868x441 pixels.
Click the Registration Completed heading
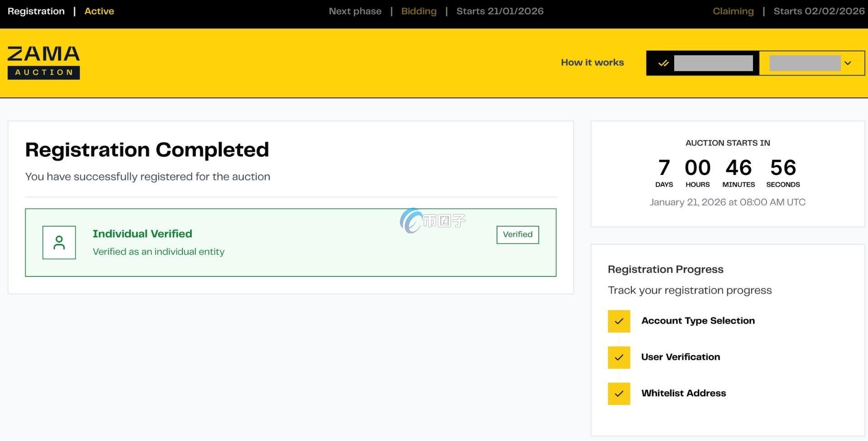[147, 150]
